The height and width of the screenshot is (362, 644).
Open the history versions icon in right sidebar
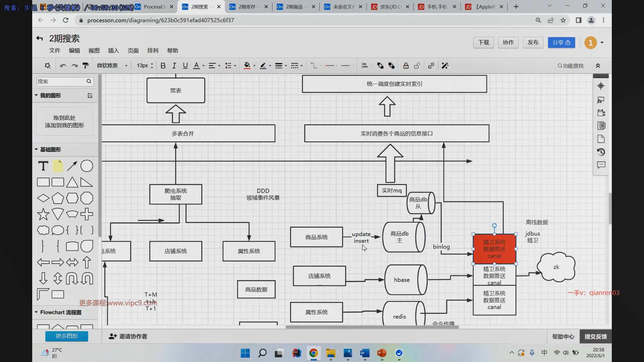(601, 152)
